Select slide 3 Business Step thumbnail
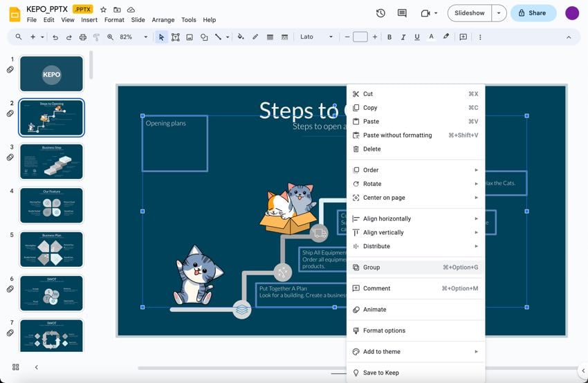Viewport: 588px width, 383px height. coord(52,161)
